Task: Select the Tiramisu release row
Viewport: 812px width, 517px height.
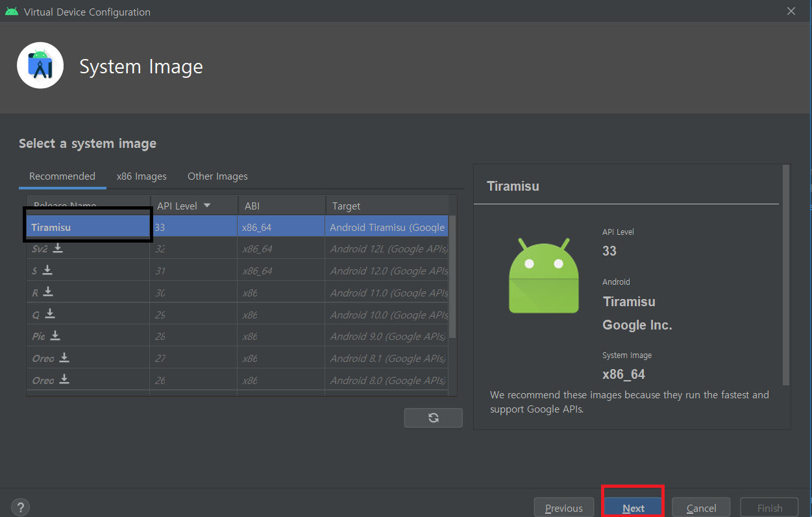Action: point(237,227)
